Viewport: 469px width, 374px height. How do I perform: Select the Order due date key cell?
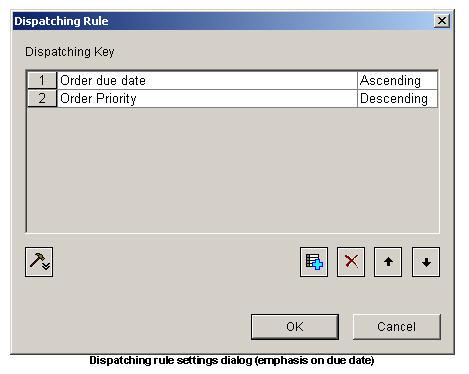207,80
